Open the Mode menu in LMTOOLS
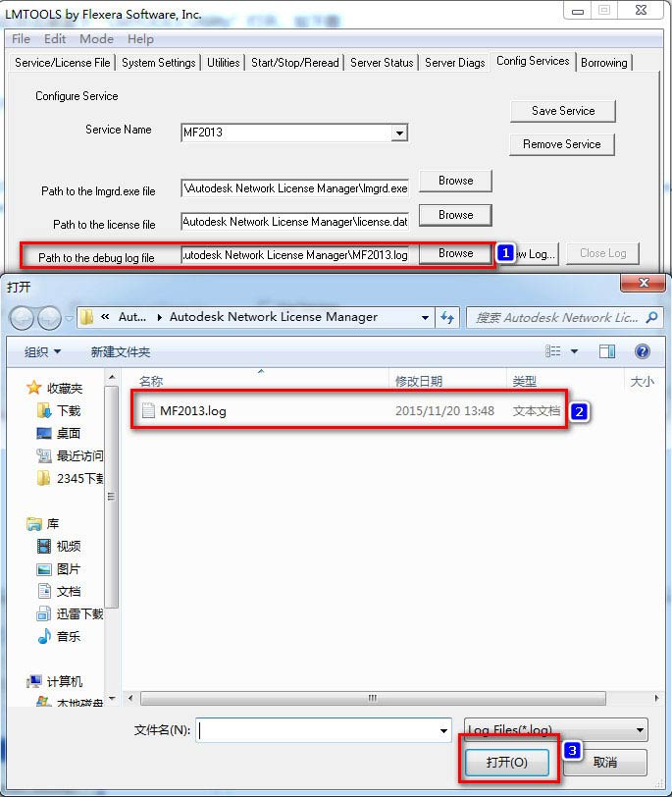This screenshot has height=797, width=672. pos(96,39)
